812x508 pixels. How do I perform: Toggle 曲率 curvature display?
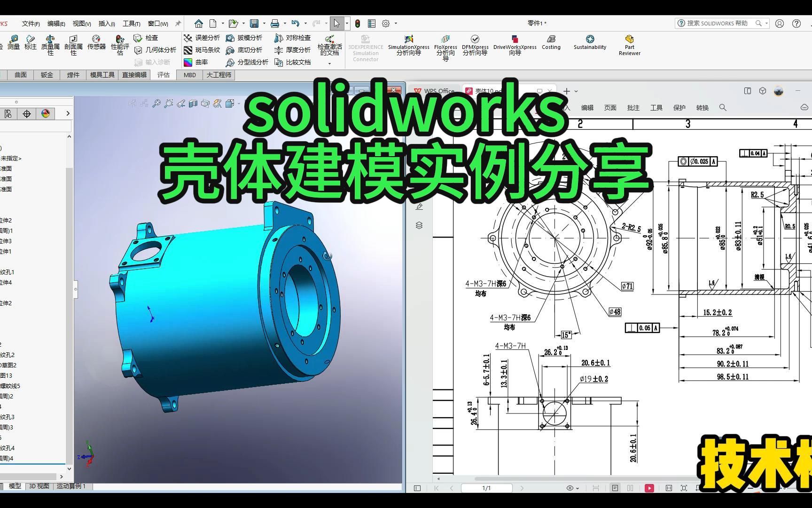(196, 62)
